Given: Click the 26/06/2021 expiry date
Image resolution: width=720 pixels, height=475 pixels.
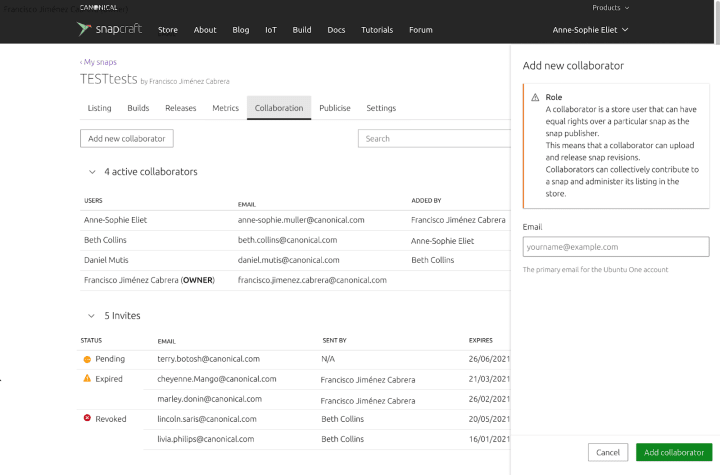Looking at the screenshot, I should point(489,359).
